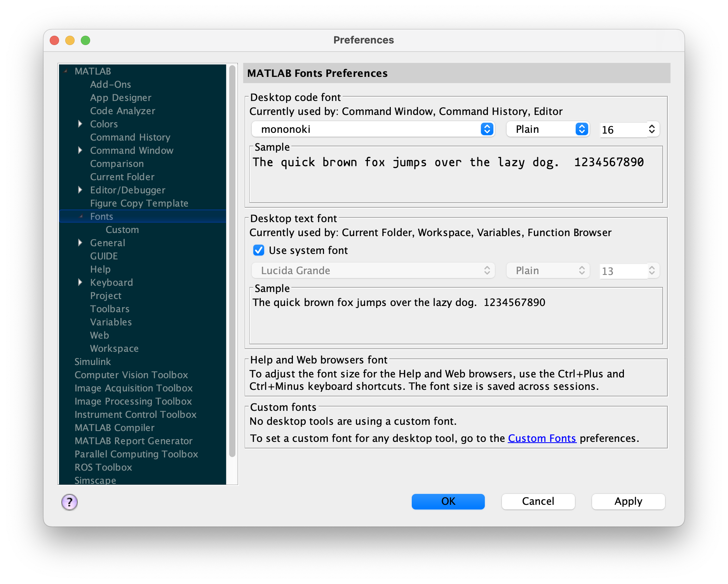Select ROS Toolbox preferences
The width and height of the screenshot is (728, 584).
point(103,467)
